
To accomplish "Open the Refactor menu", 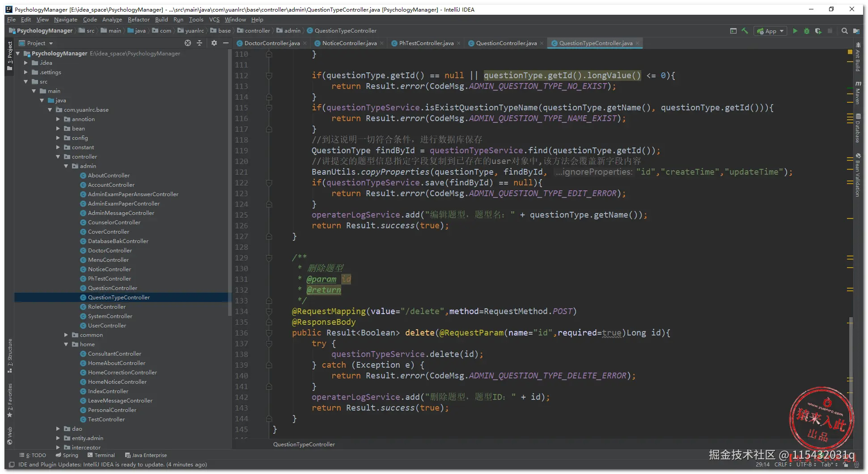I will [x=138, y=20].
